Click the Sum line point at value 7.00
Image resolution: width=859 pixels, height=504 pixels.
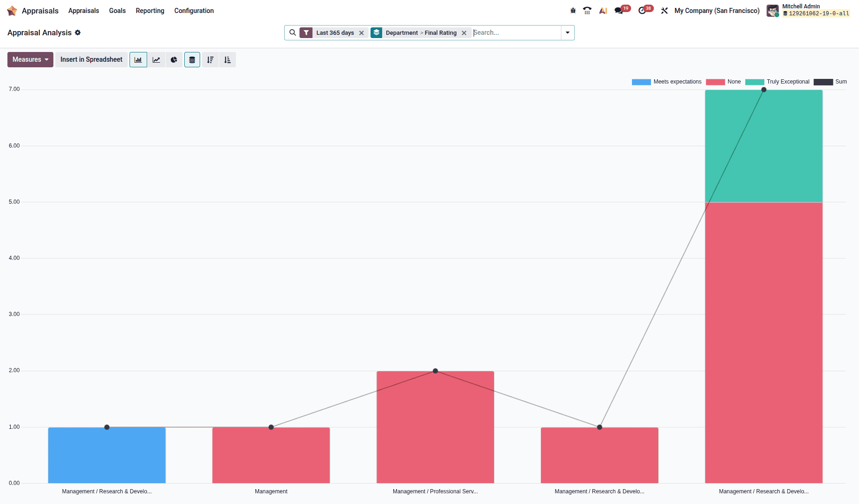[764, 90]
